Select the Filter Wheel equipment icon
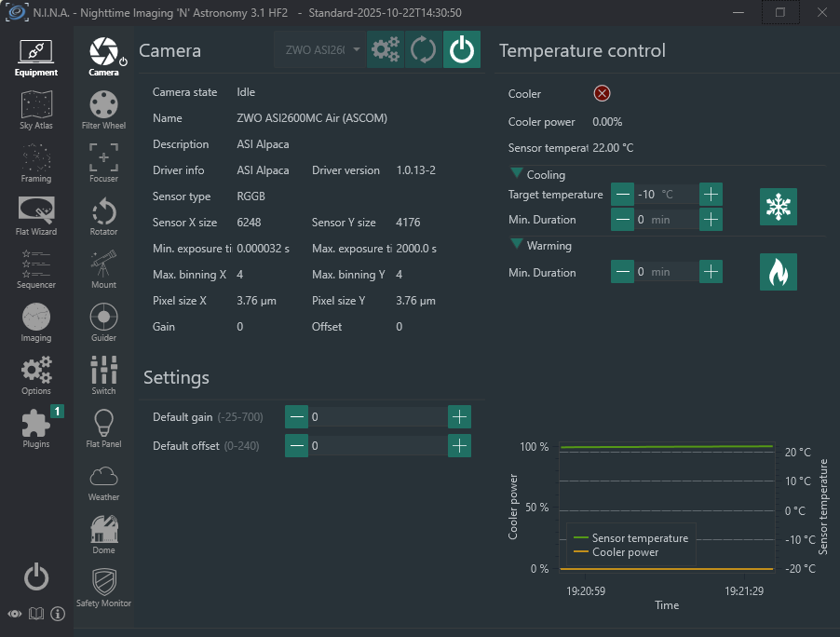Image resolution: width=840 pixels, height=637 pixels. 103,109
